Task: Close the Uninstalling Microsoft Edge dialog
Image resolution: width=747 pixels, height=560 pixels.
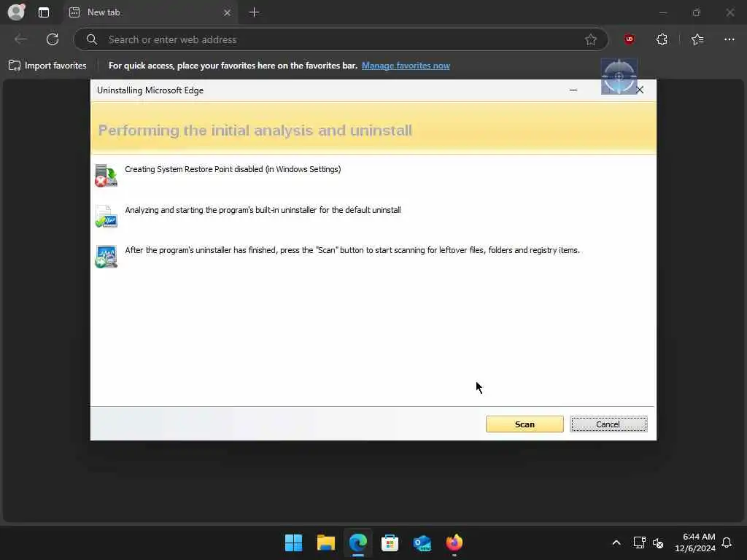Action: coord(640,90)
